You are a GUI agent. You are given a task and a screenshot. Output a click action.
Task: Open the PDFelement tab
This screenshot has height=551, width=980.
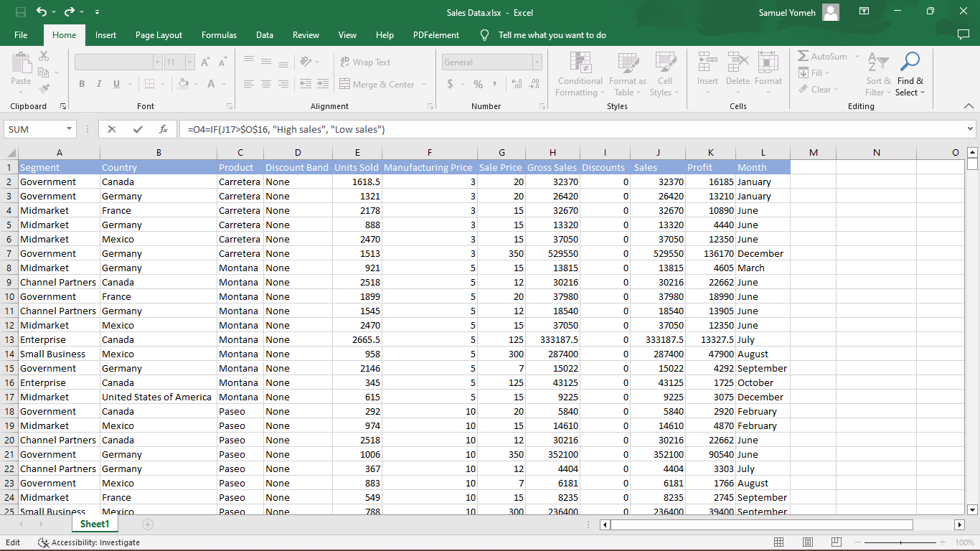click(x=437, y=34)
